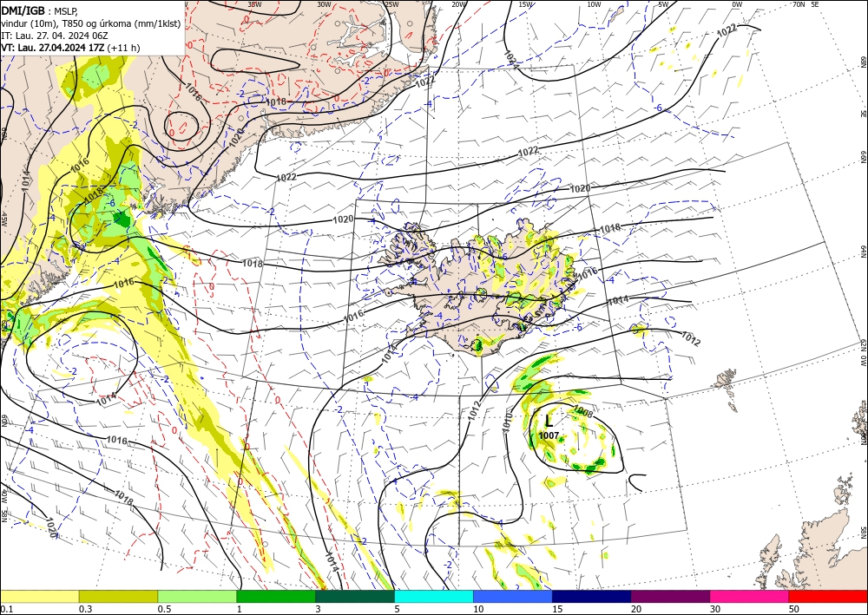Choose the navy 15–20 legend swatch
This screenshot has height=615, width=868.
coord(592,596)
